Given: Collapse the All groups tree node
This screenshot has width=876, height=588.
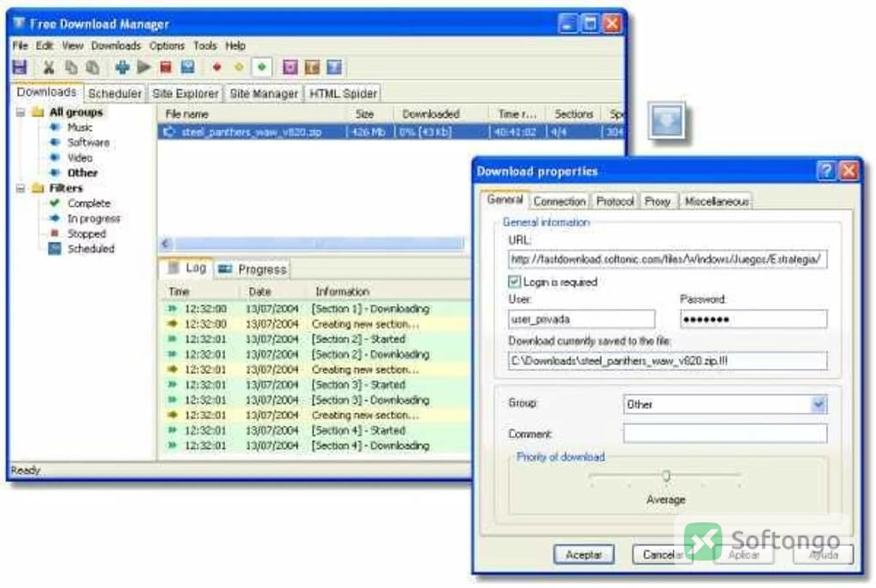Looking at the screenshot, I should point(21,112).
